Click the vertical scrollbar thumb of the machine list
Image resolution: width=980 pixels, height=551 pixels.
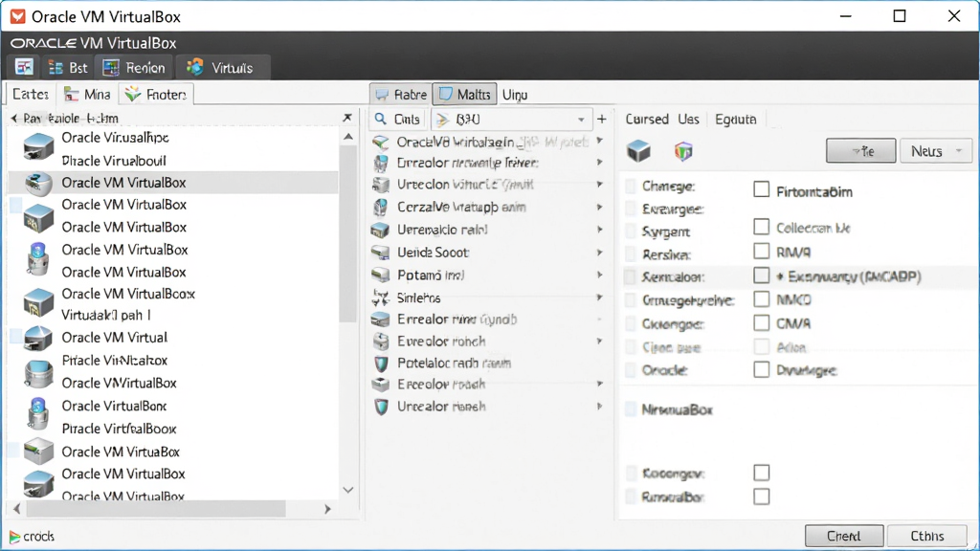point(348,234)
